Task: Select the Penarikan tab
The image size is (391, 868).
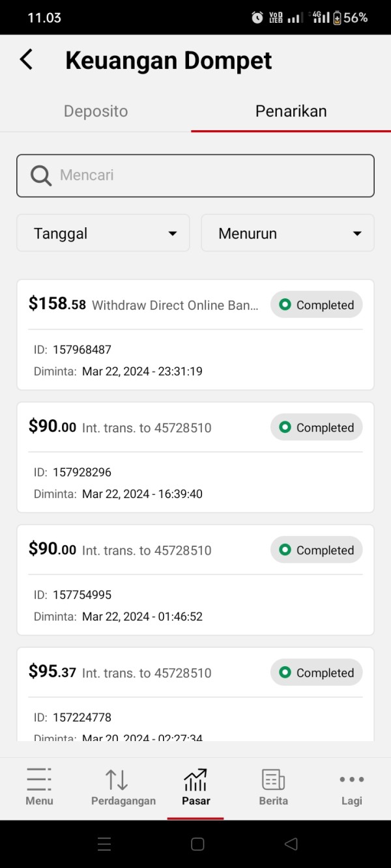Action: point(291,111)
